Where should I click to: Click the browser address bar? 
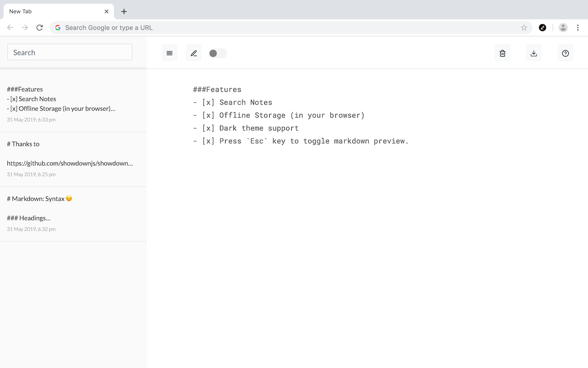[276, 28]
